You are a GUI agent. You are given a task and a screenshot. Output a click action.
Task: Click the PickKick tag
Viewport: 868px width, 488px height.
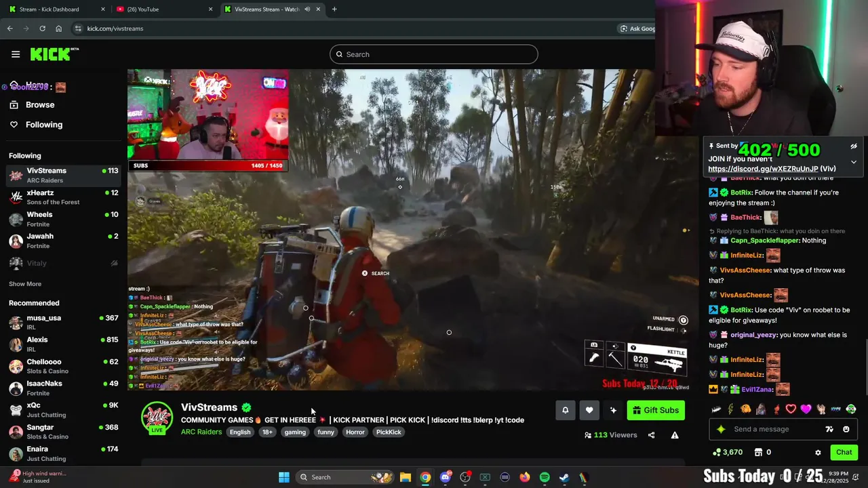(389, 432)
